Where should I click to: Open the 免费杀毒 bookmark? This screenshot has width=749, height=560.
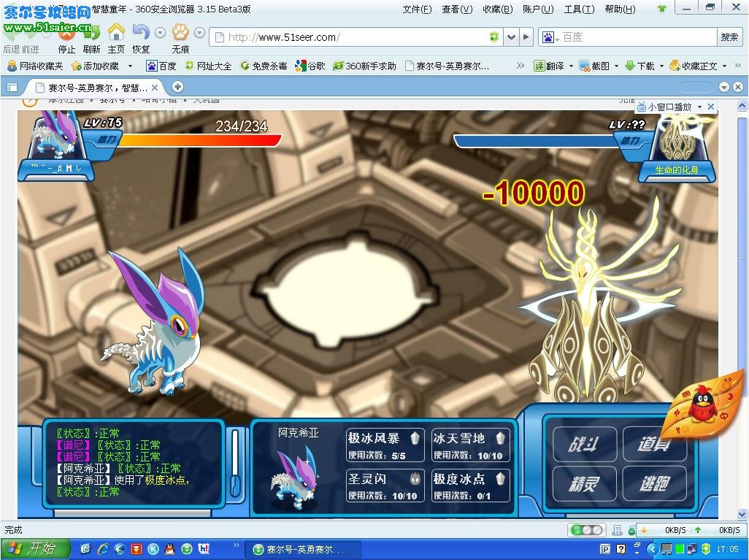[264, 66]
